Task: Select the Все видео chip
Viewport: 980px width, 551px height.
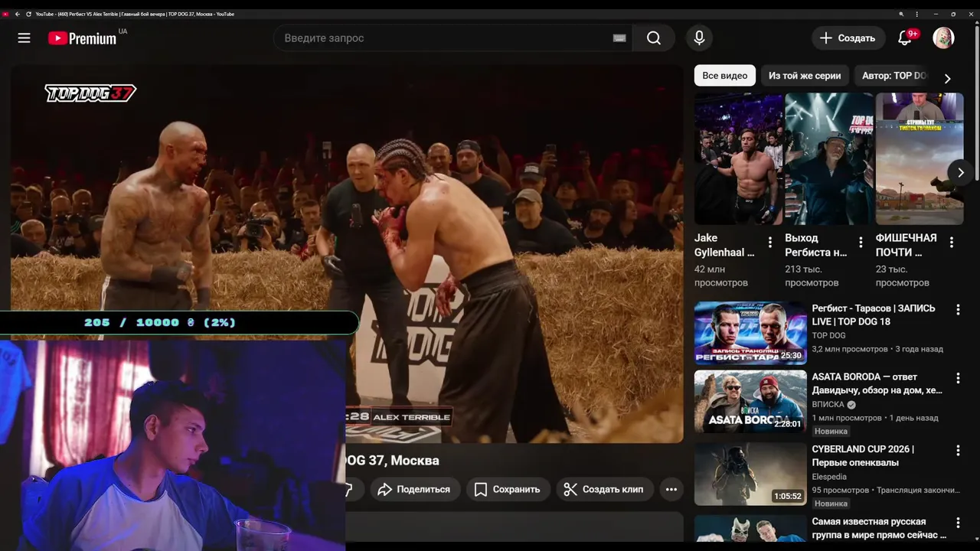Action: tap(724, 76)
